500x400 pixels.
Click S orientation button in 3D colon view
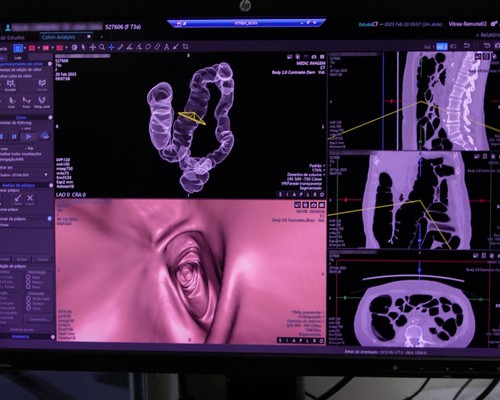281,194
